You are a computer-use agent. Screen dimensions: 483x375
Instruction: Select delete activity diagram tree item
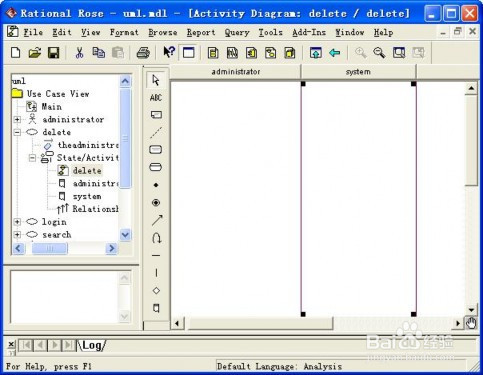(x=87, y=171)
